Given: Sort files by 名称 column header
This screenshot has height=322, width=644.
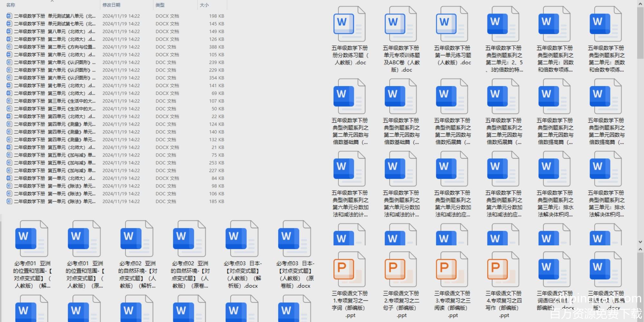Looking at the screenshot, I should point(11,5).
